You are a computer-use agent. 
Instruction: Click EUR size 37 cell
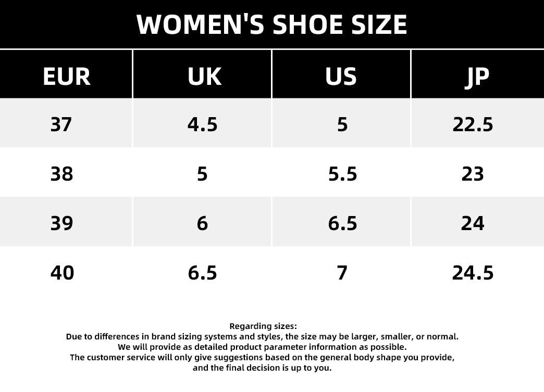[x=66, y=123]
